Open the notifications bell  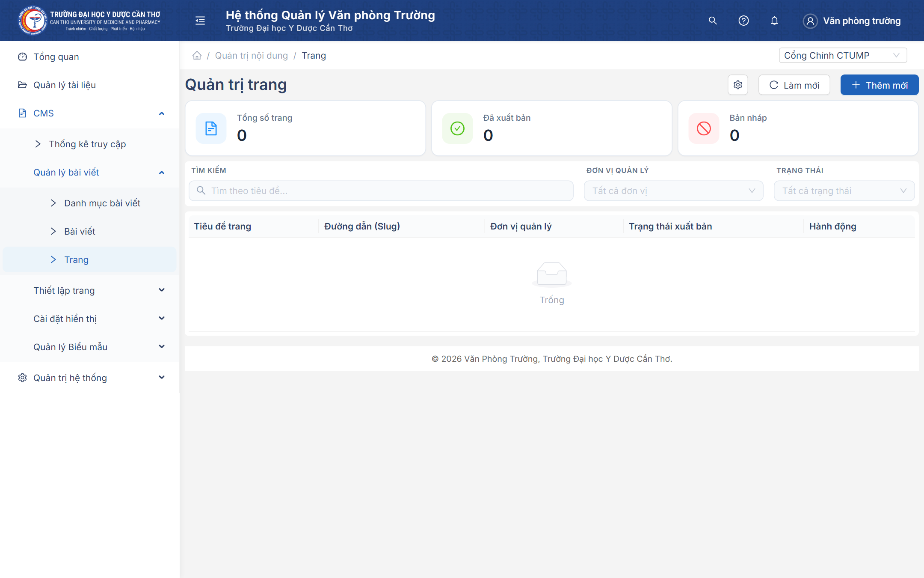point(774,21)
